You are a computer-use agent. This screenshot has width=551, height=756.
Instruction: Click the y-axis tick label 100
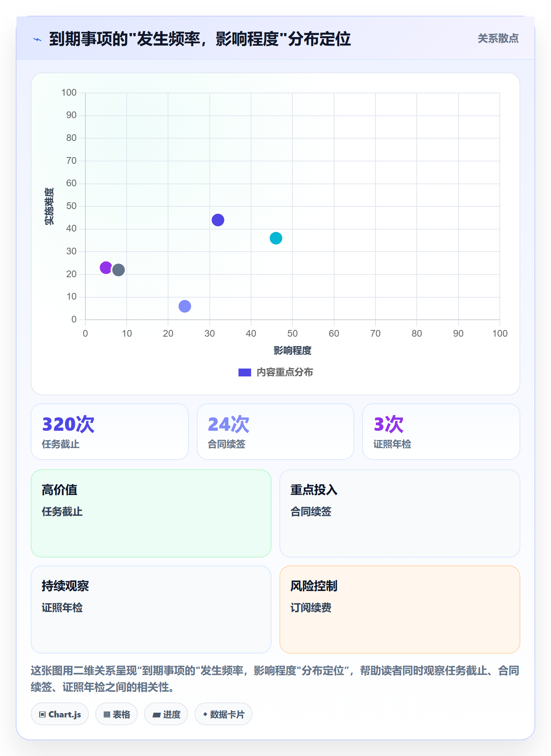[69, 93]
